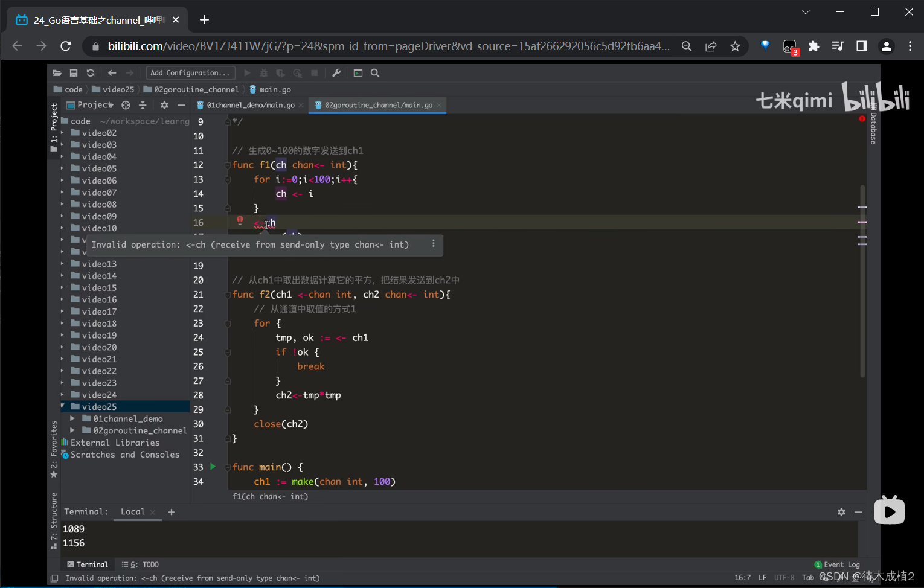Click the Search Everywhere magnifier in IDE
Image resolution: width=924 pixels, height=588 pixels.
(375, 73)
